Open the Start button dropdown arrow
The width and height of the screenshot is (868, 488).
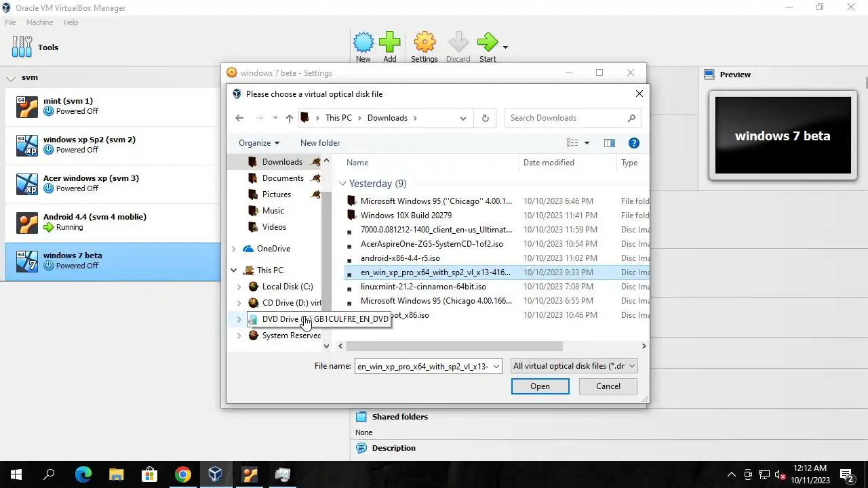[505, 47]
